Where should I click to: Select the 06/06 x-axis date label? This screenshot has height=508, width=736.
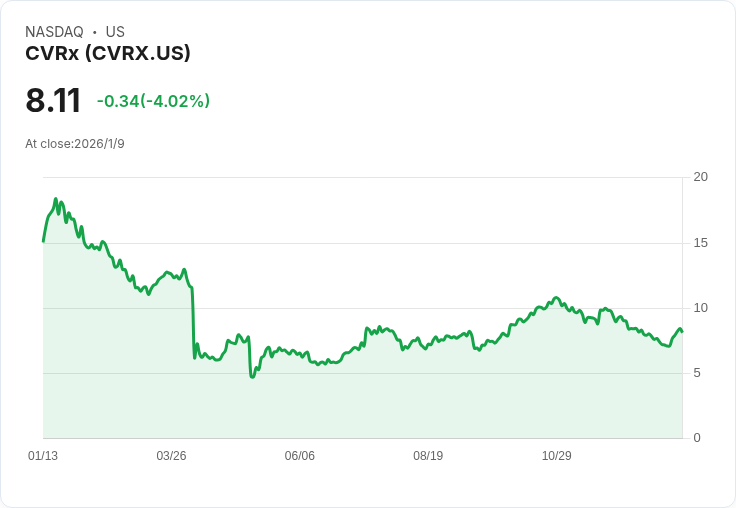300,456
